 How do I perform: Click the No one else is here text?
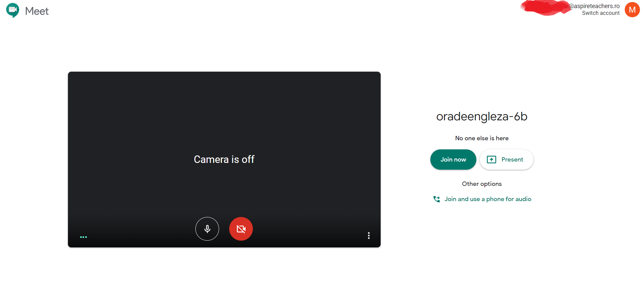coord(482,138)
